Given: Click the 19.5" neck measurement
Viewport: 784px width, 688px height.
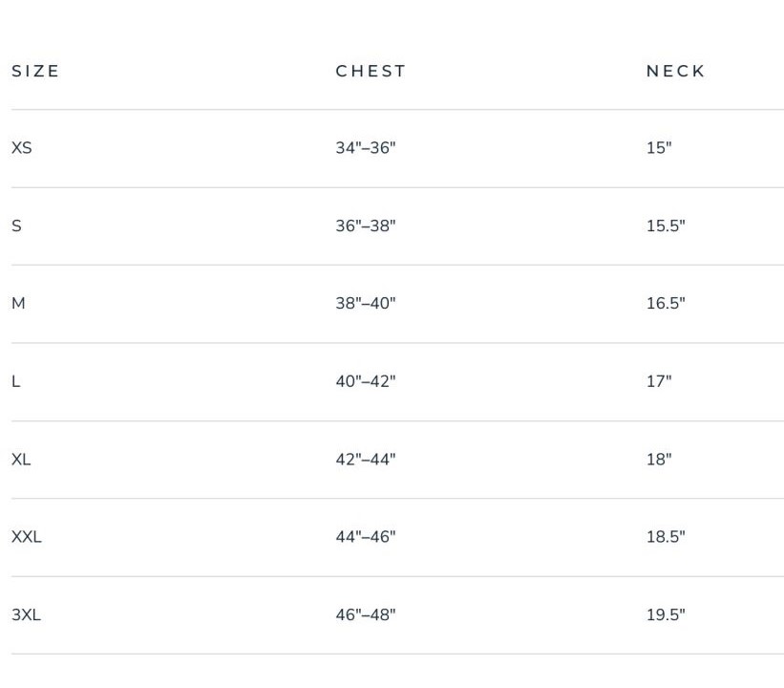Looking at the screenshot, I should [666, 615].
